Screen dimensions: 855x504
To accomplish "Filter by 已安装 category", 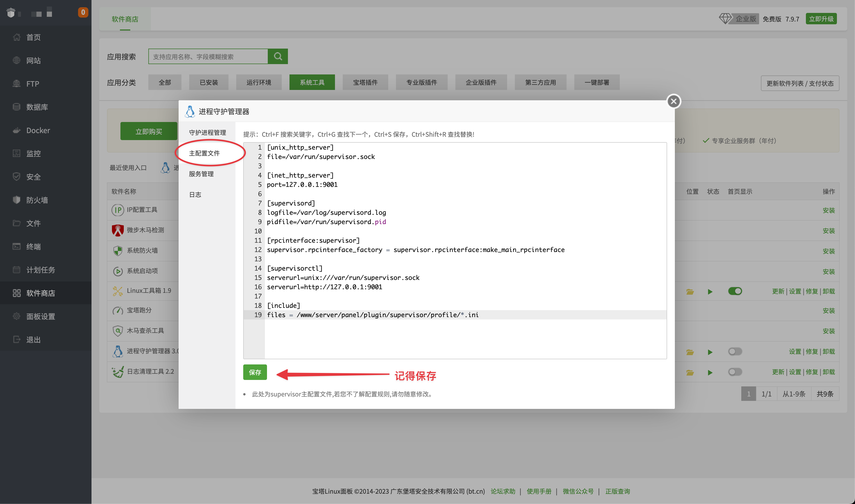I will click(209, 82).
